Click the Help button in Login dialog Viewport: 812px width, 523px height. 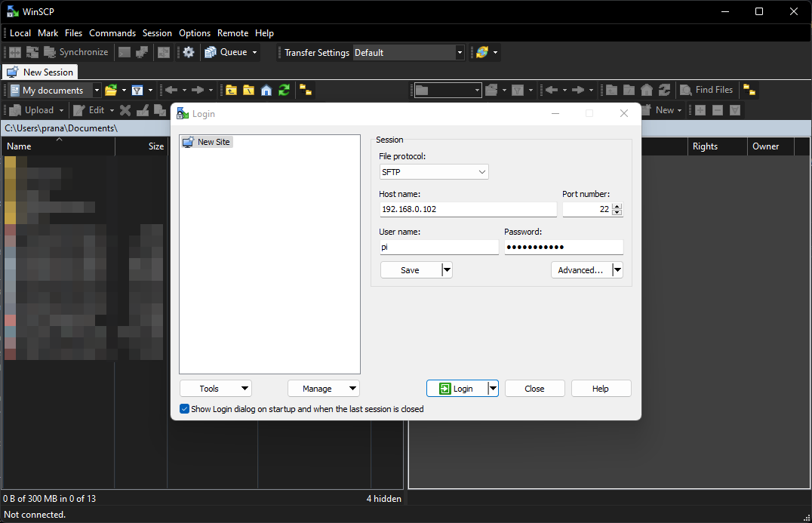[x=601, y=389]
